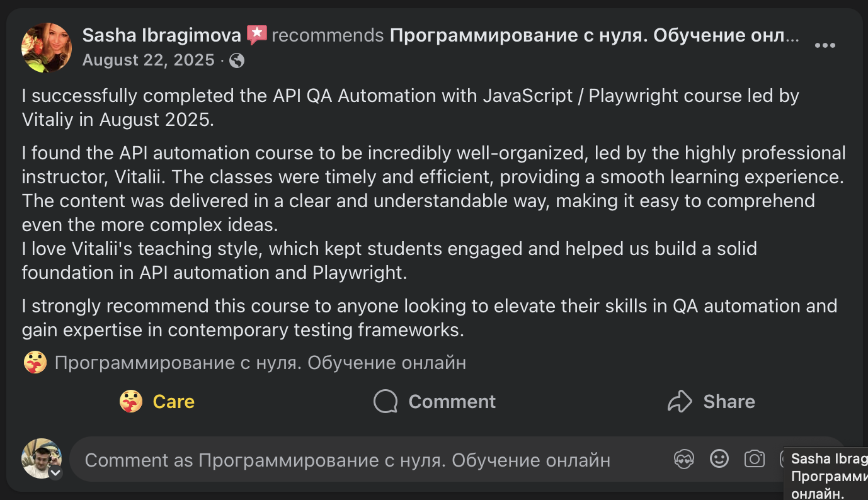Viewport: 868px width, 500px height.
Task: Open the recommended page Программирование с нуля
Action: tap(594, 35)
